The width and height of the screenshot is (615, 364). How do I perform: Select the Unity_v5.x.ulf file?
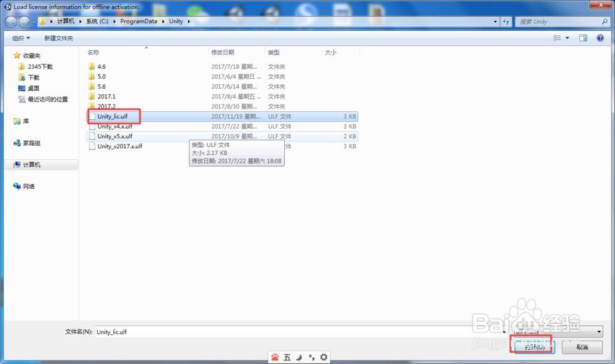pos(222,136)
